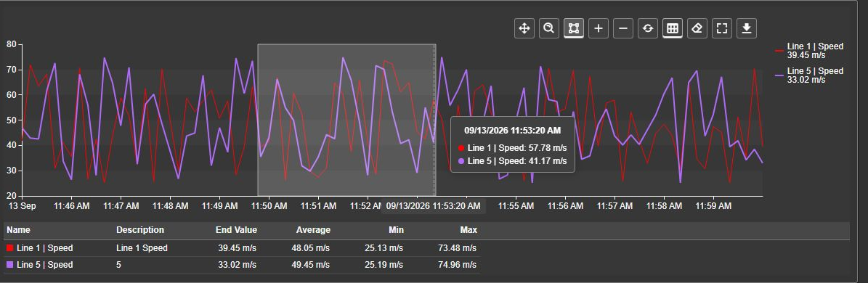Click purple swatch beside Line 5 | Speed row
868x283 pixels.
(x=10, y=265)
